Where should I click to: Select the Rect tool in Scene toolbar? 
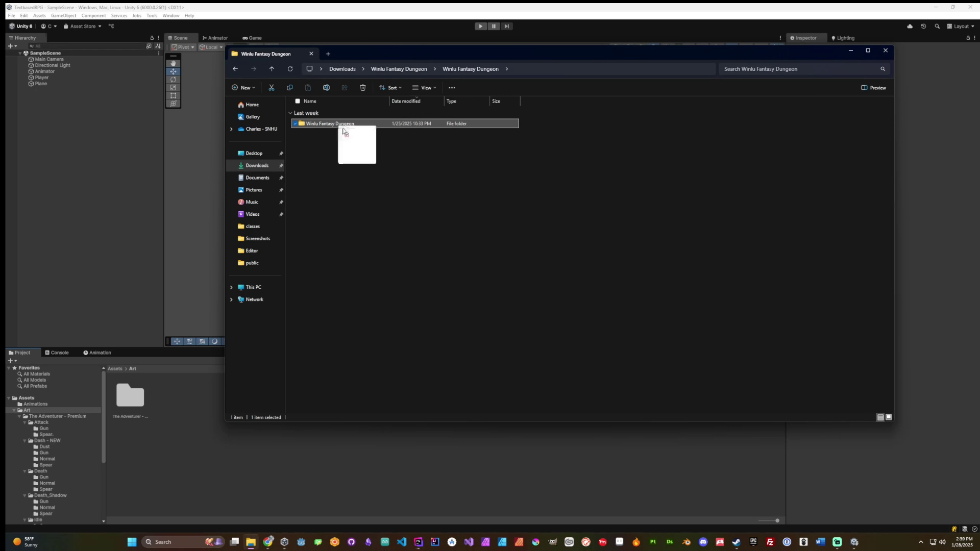[173, 95]
